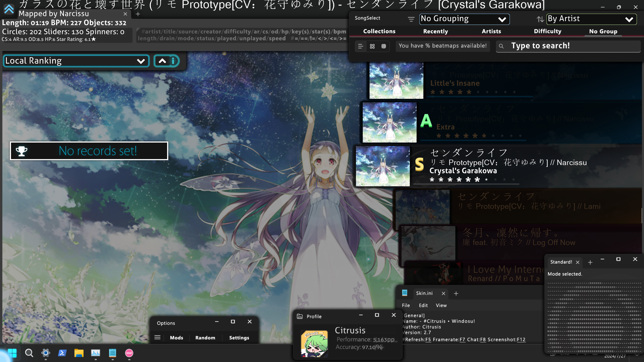644x362 pixels.
Task: Click the ranking info 'i' icon
Action: tap(173, 61)
